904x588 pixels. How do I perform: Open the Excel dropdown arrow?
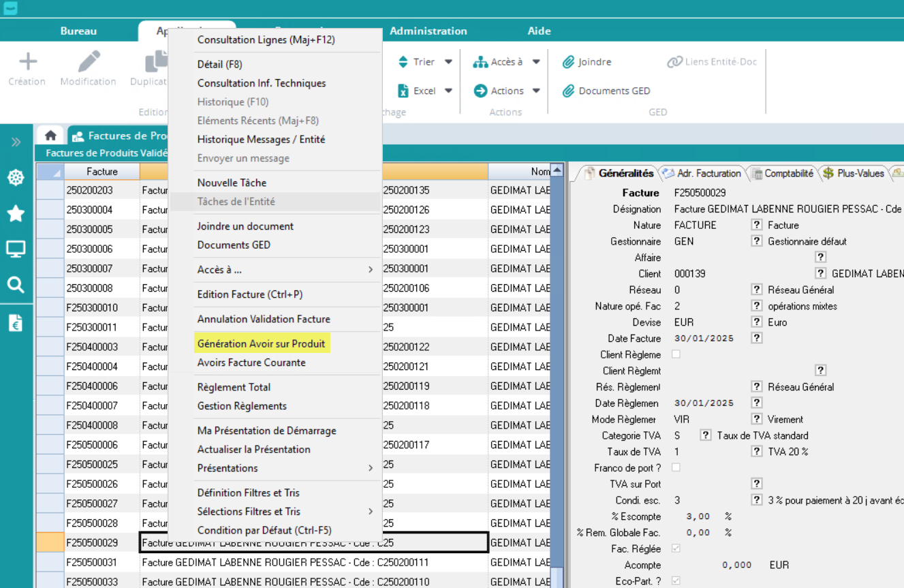[448, 91]
